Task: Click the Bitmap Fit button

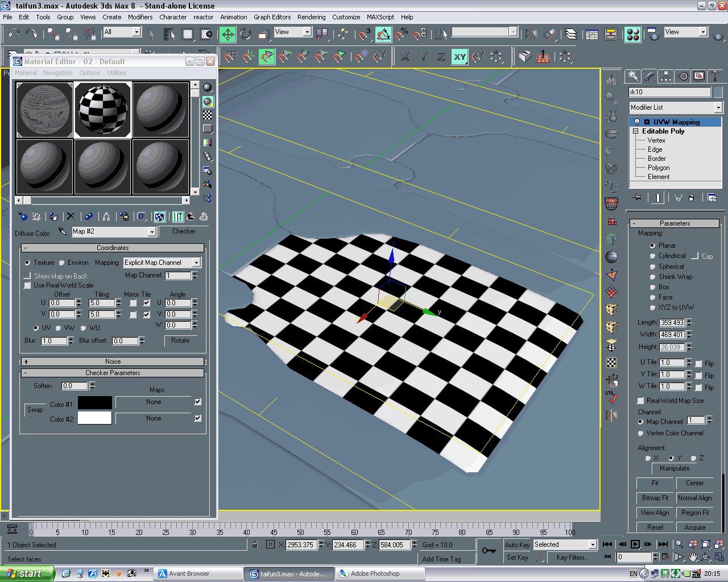Action: (655, 498)
